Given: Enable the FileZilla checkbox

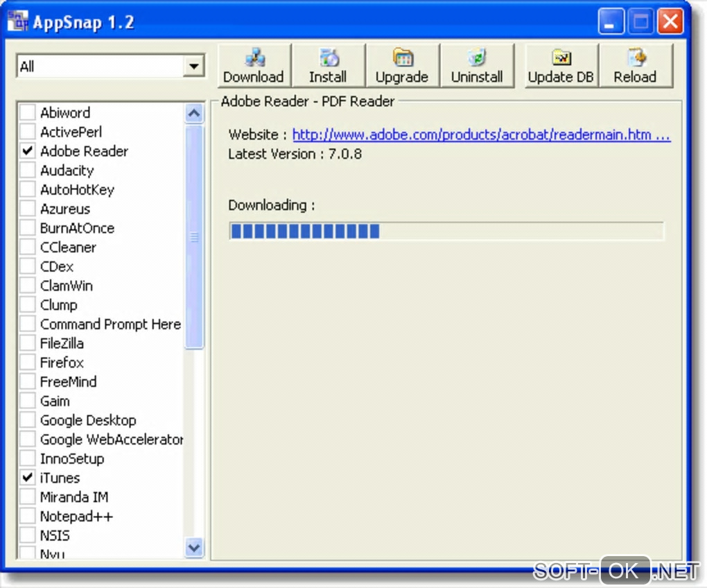Looking at the screenshot, I should (28, 343).
